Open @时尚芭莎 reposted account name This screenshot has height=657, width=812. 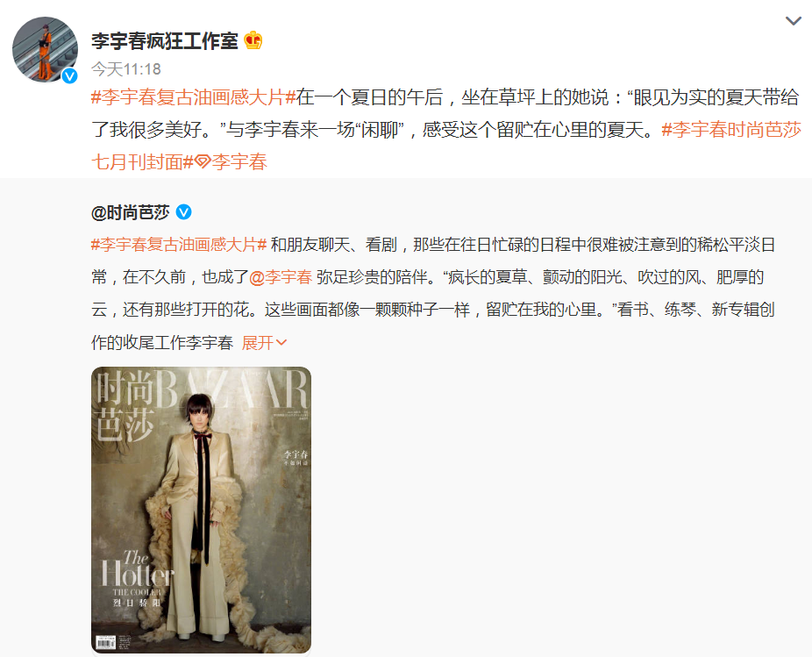click(131, 212)
